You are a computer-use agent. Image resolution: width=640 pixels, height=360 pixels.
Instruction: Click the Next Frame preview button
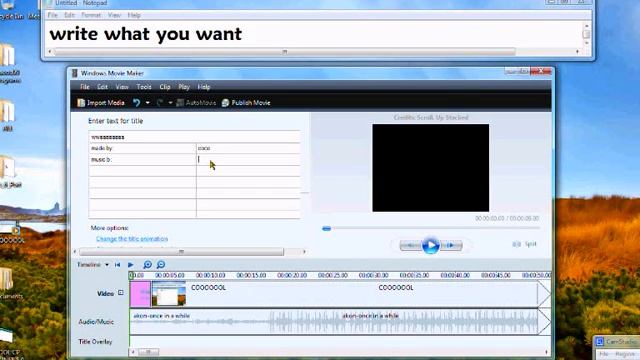(451, 245)
